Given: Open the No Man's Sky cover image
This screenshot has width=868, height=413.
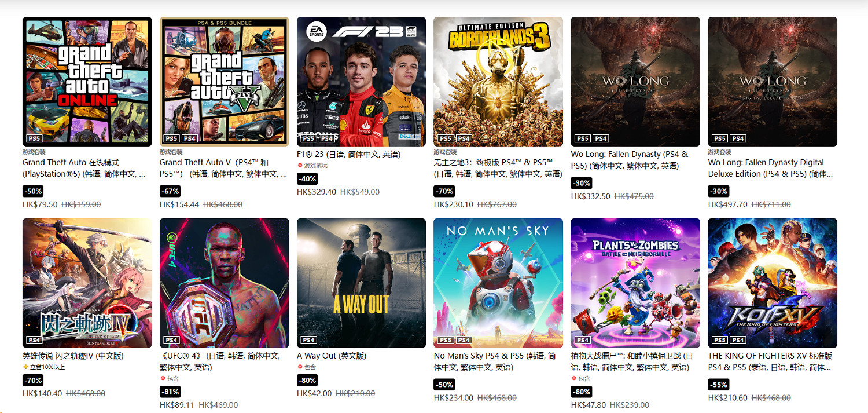Looking at the screenshot, I should (x=499, y=283).
